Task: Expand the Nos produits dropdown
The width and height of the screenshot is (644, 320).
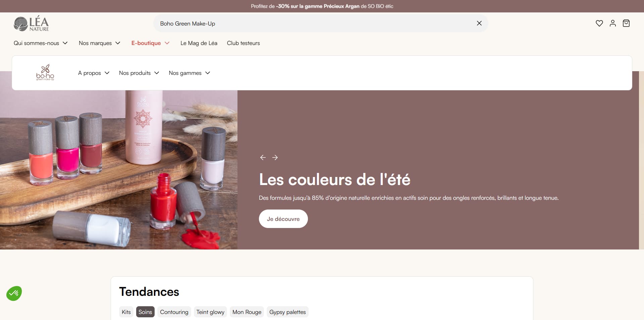Action: (139, 73)
